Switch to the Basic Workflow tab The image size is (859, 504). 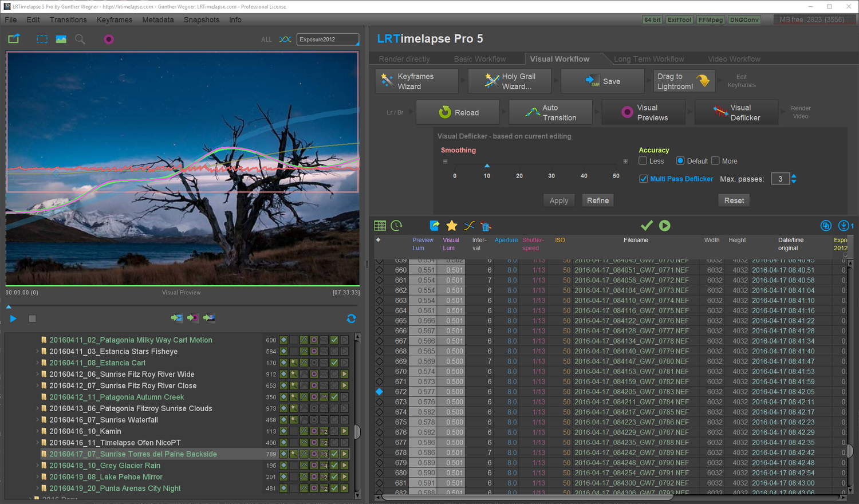[x=480, y=59]
